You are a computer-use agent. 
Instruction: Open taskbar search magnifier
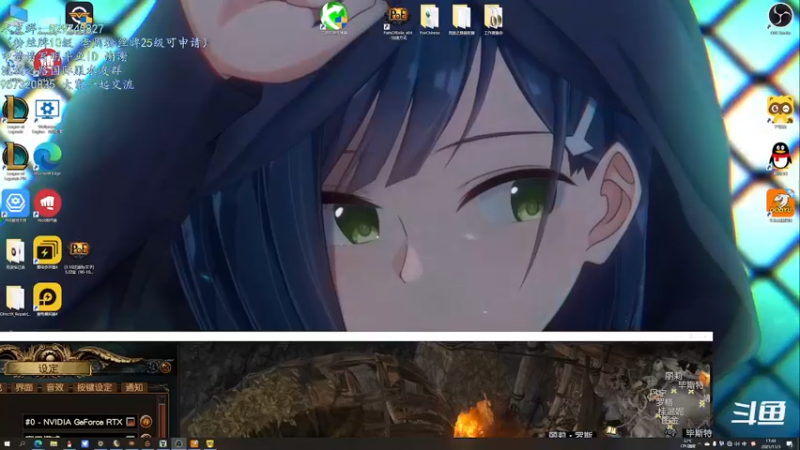click(x=22, y=444)
